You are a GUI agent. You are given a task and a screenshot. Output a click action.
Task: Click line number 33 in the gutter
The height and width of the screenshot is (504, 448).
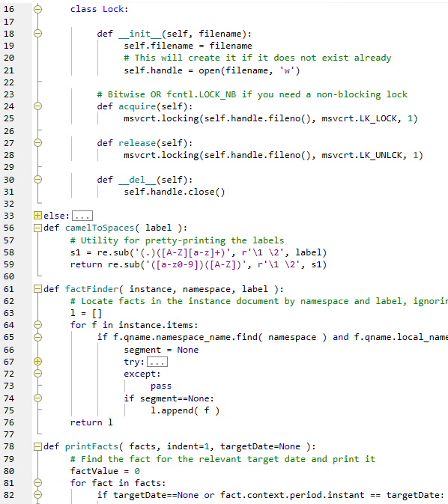[9, 216]
